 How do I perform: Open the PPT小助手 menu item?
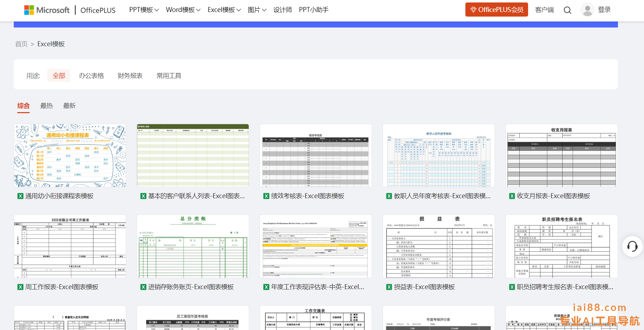coord(314,10)
